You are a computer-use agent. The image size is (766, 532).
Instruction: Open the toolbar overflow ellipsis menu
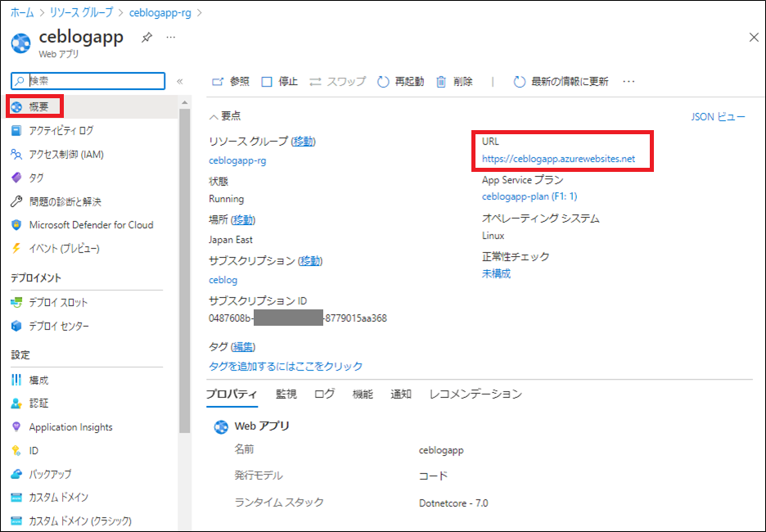click(x=629, y=82)
